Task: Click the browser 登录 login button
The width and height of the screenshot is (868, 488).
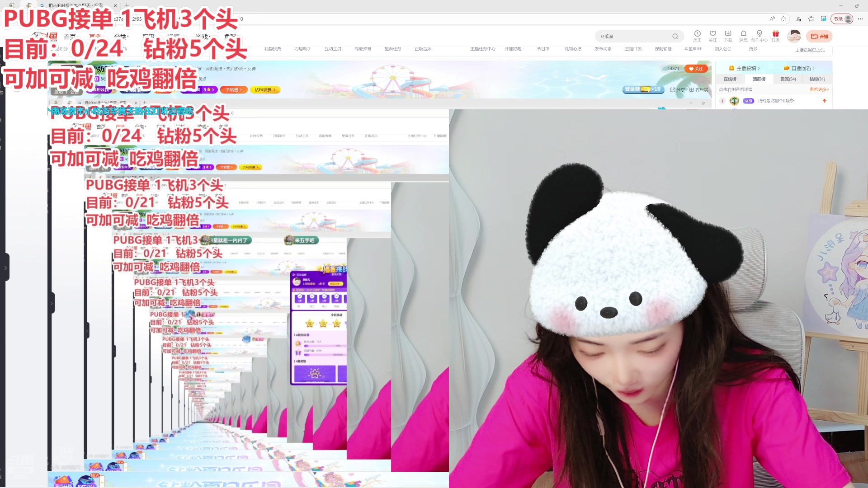Action: [x=841, y=19]
